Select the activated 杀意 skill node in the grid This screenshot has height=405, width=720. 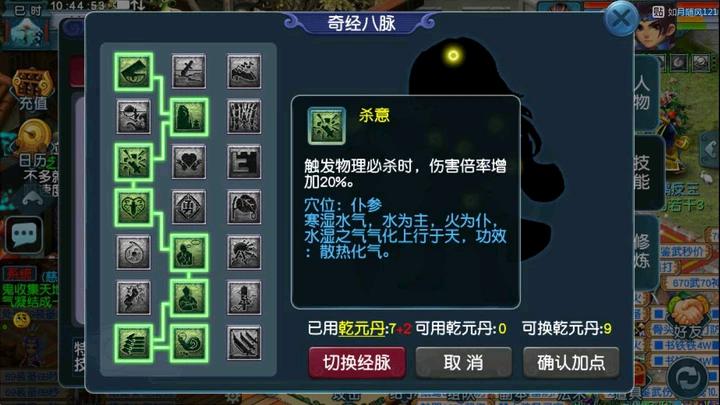[x=134, y=162]
